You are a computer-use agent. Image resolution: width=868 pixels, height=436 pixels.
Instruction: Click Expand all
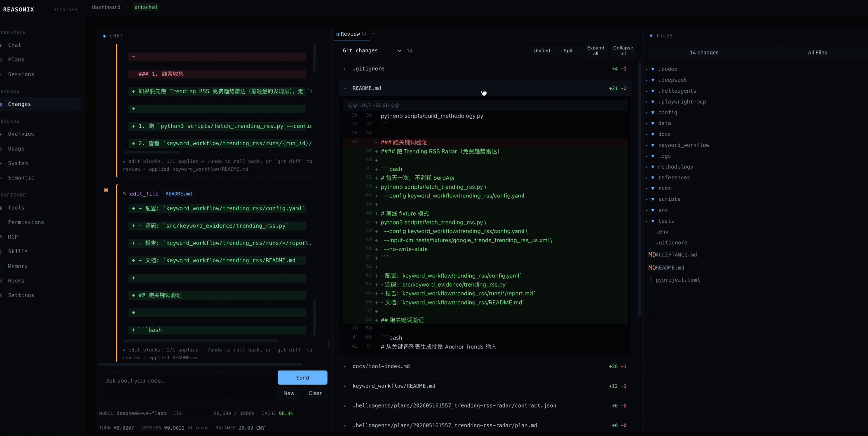coord(595,51)
